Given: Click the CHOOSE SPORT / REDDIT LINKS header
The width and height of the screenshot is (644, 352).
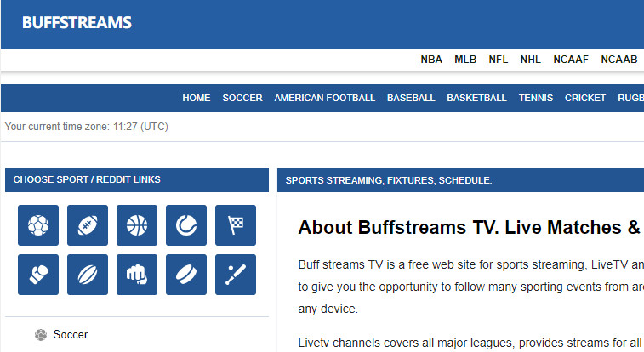Looking at the screenshot, I should pos(137,179).
